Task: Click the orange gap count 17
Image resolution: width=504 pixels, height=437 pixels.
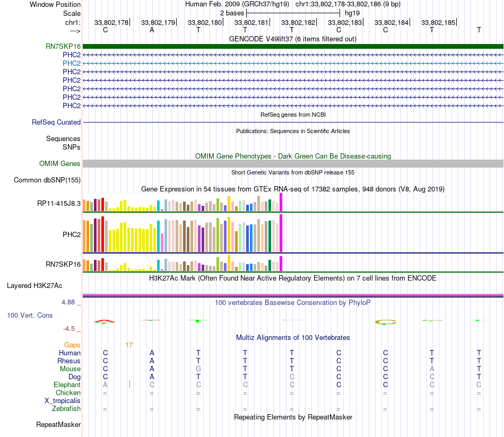Action: click(x=129, y=345)
